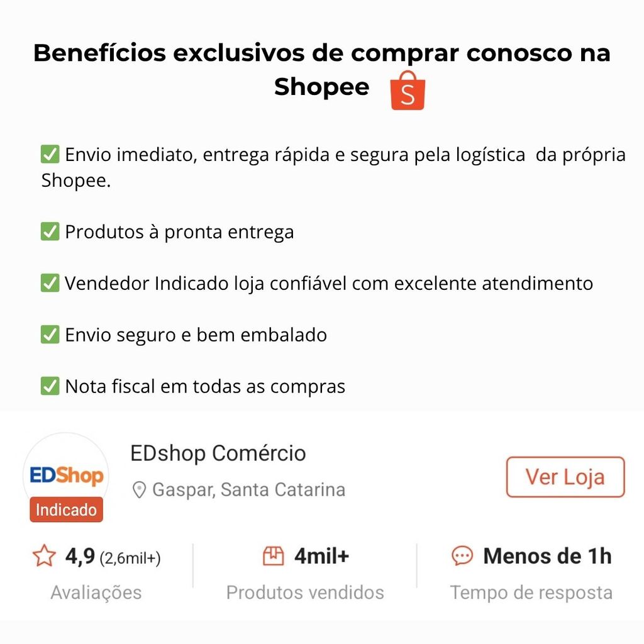This screenshot has height=644, width=644.
Task: Open the store with Ver Loja button
Action: 565,477
